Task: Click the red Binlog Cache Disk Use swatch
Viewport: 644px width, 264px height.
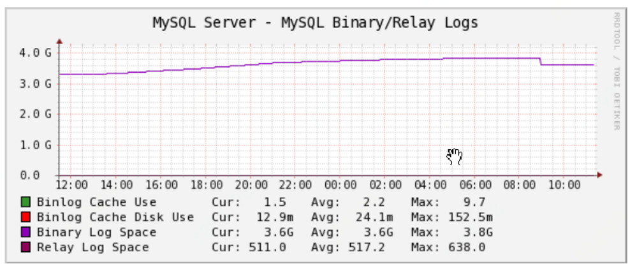Action: (x=26, y=217)
